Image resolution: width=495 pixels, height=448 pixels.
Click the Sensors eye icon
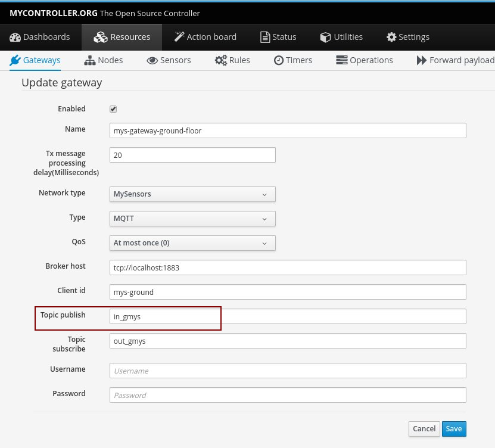coord(152,60)
